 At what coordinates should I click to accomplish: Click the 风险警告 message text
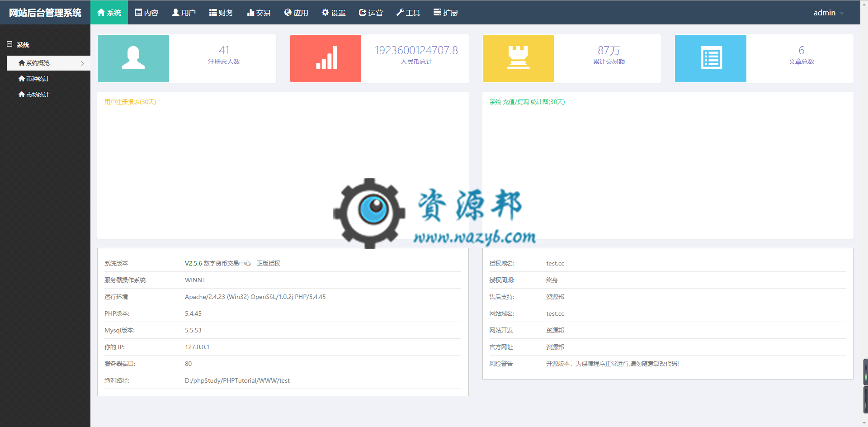(613, 364)
